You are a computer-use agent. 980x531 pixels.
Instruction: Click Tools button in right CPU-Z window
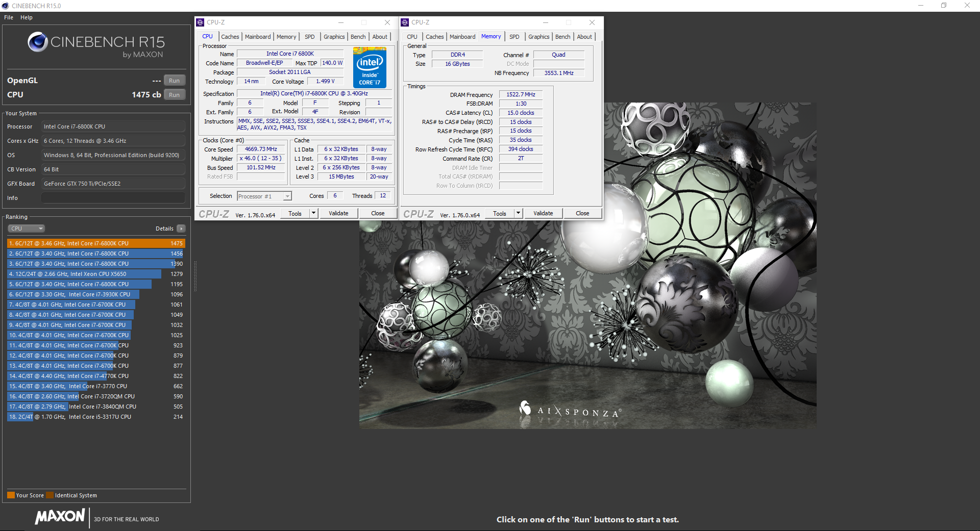pos(500,213)
